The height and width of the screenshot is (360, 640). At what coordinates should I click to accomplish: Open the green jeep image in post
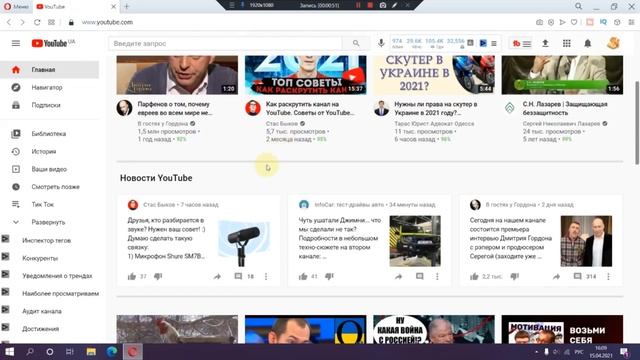(415, 241)
